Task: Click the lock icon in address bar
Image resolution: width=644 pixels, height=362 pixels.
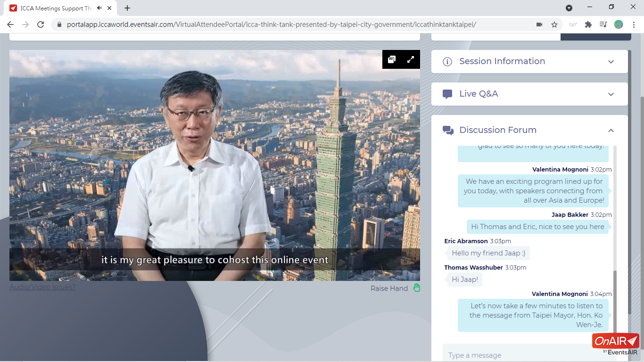Action: tap(59, 25)
